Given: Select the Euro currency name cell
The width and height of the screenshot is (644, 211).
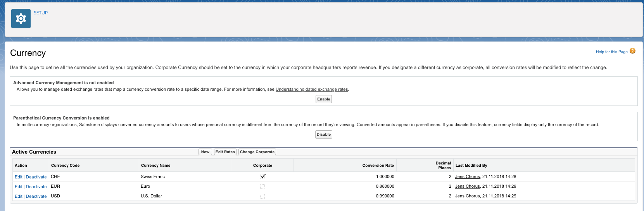Looking at the screenshot, I should tap(145, 186).
